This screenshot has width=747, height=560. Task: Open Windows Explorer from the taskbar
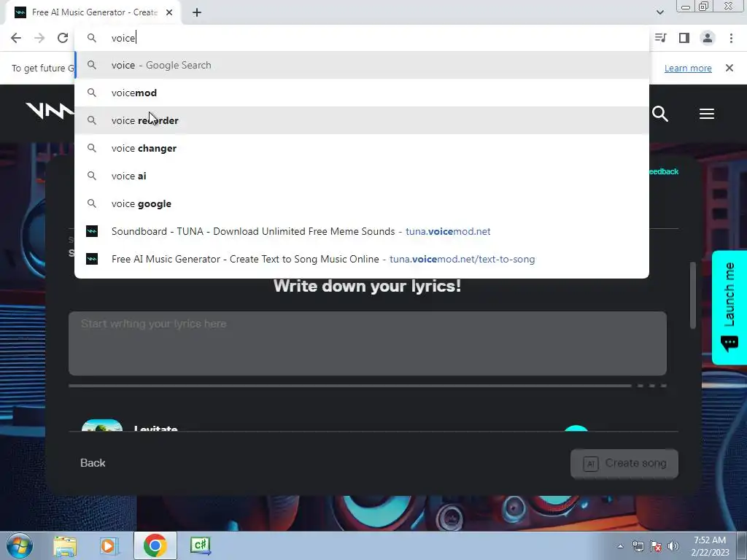pos(65,545)
